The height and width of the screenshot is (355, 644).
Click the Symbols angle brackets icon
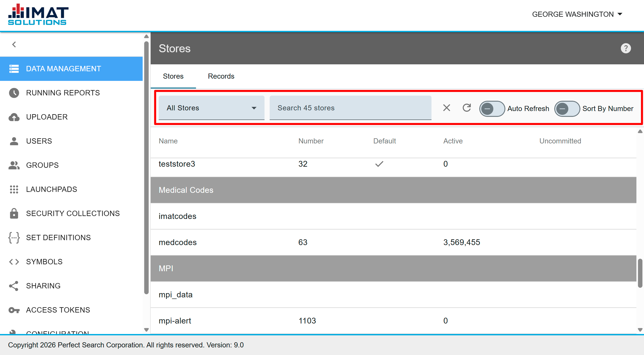(14, 262)
